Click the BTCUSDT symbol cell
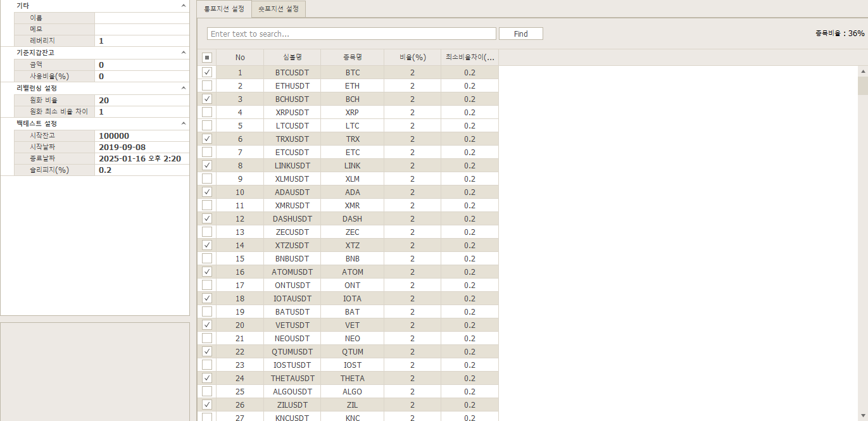The height and width of the screenshot is (421, 868). point(292,72)
